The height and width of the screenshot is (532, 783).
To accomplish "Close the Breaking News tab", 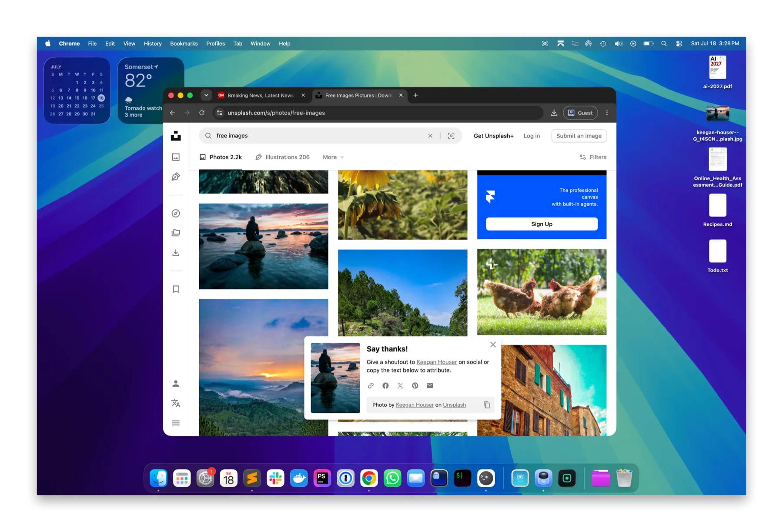I will (303, 95).
